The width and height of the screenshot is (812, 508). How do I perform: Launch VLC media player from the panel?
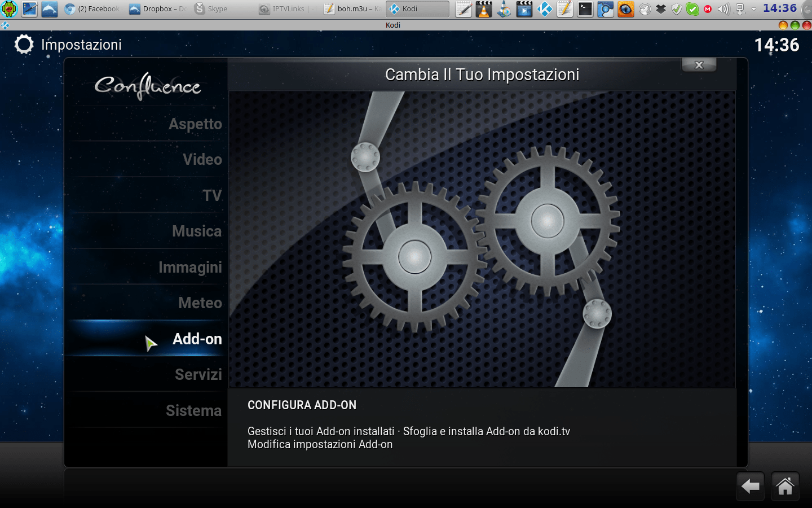(x=484, y=8)
